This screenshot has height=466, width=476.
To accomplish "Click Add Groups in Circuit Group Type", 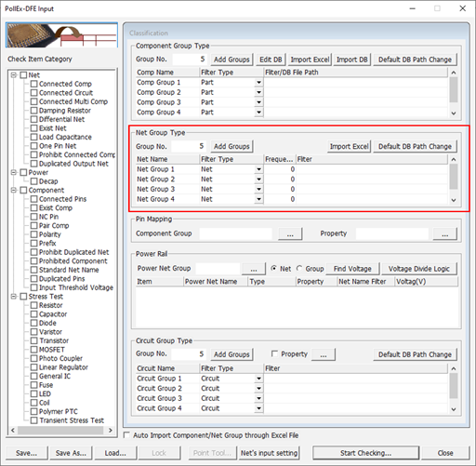I will coord(231,354).
